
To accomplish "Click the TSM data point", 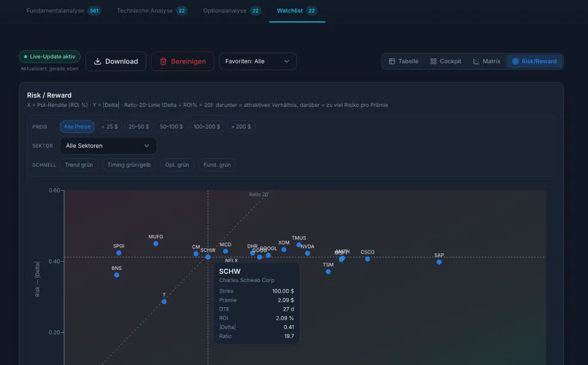I will (328, 272).
